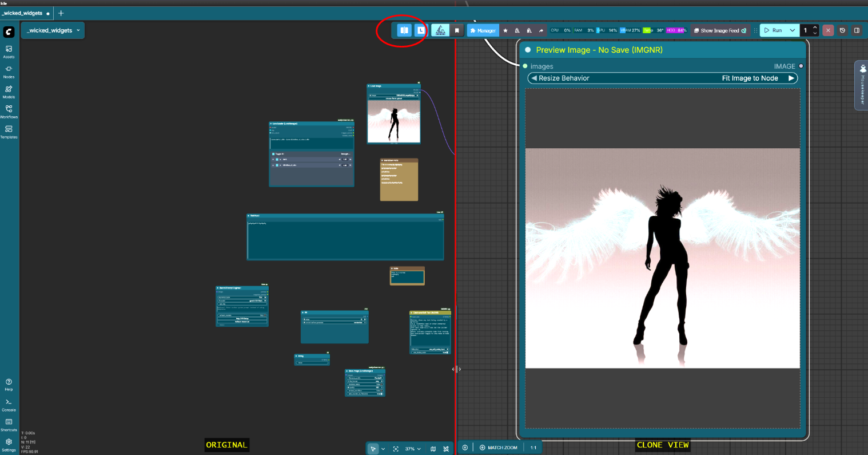Viewport: 868px width, 455px height.
Task: Click previous Resize Behavior arrow
Action: click(534, 78)
